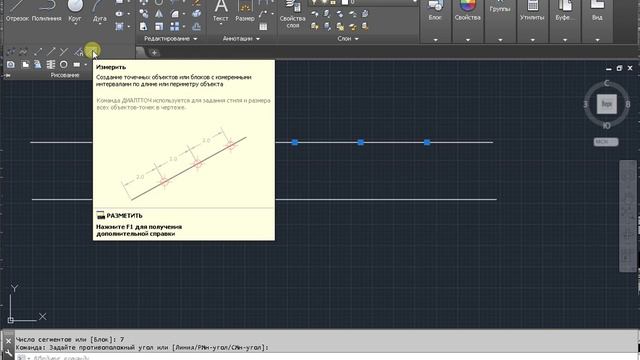Select the Offset tool in Редактирование
The height and width of the screenshot is (360, 640).
196,27
